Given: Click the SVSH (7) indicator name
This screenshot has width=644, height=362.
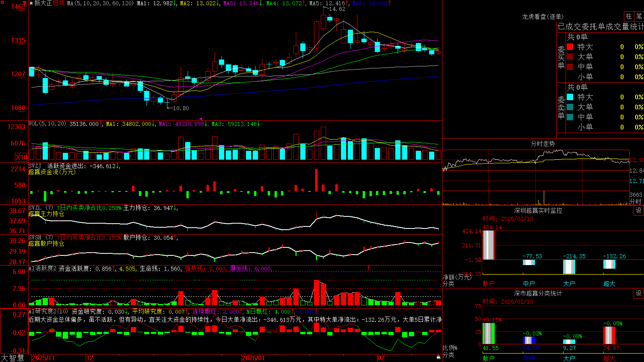Looking at the screenshot, I should point(41,237).
